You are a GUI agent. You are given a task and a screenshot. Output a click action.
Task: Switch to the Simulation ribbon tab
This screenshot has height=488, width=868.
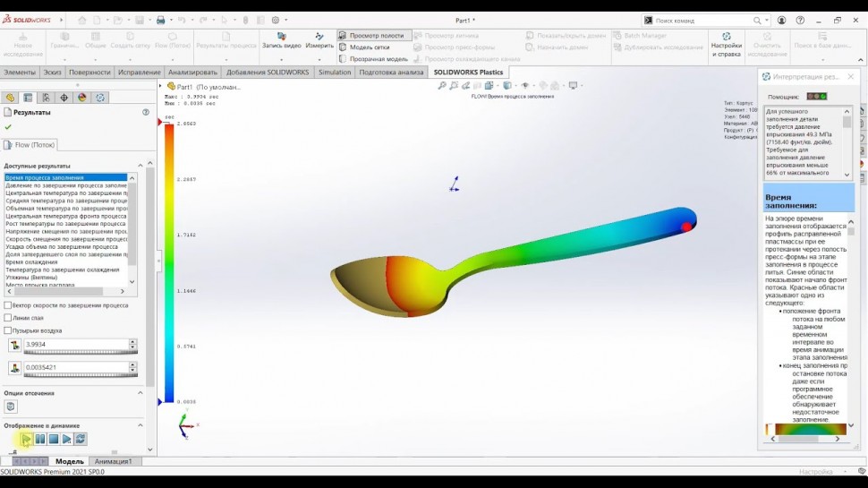point(335,73)
